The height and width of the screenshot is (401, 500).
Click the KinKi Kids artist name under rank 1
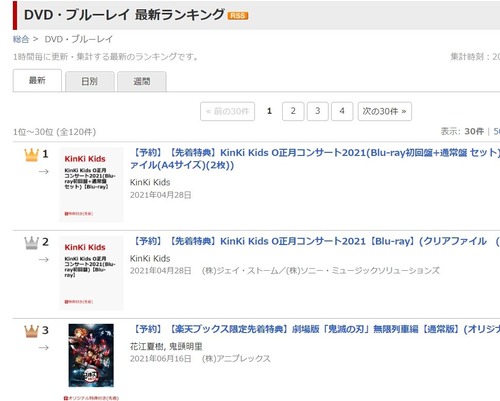[x=150, y=182]
